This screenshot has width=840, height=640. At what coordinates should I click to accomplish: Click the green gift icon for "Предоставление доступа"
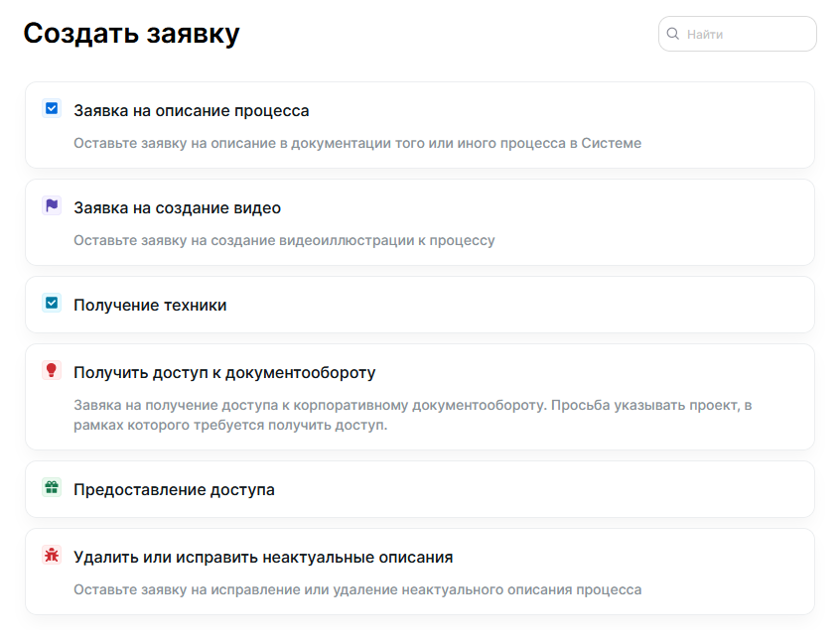pos(51,489)
